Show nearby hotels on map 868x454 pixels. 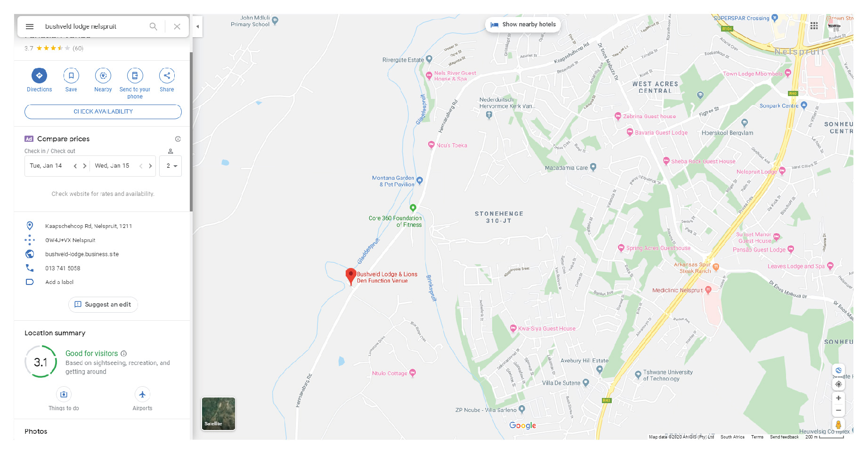[x=523, y=24]
